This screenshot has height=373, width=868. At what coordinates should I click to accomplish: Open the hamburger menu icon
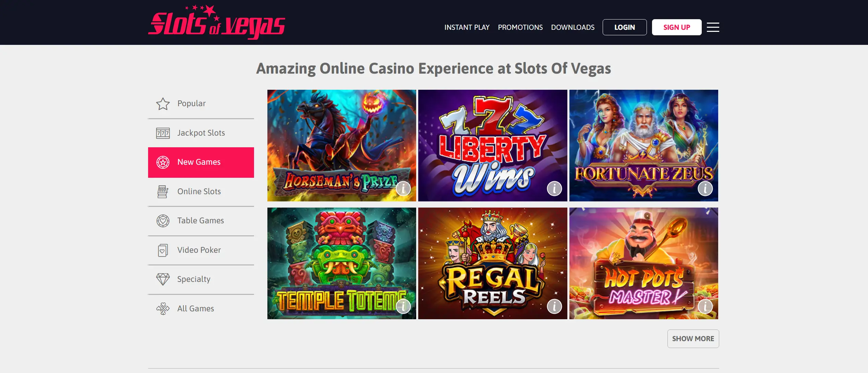click(x=713, y=27)
